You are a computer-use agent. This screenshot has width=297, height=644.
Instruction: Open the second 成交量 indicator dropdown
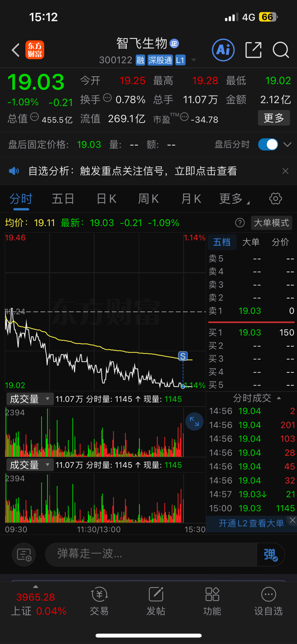coord(29,465)
